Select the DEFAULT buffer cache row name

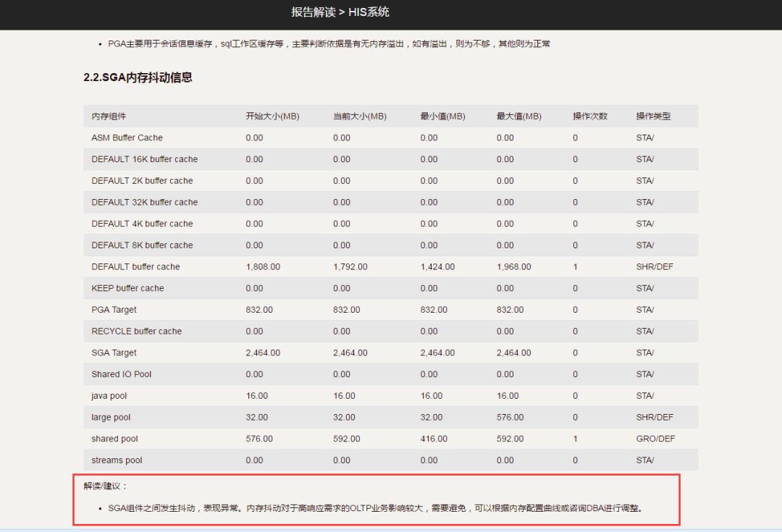click(x=135, y=267)
